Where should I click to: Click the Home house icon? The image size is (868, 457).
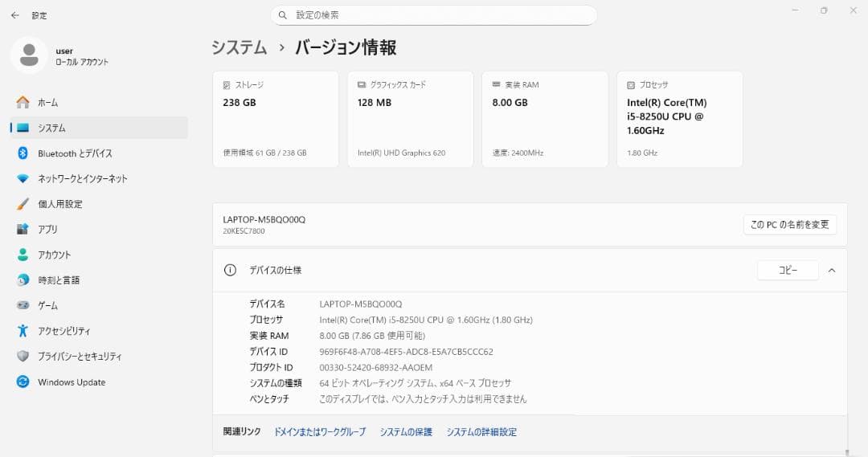tap(23, 102)
